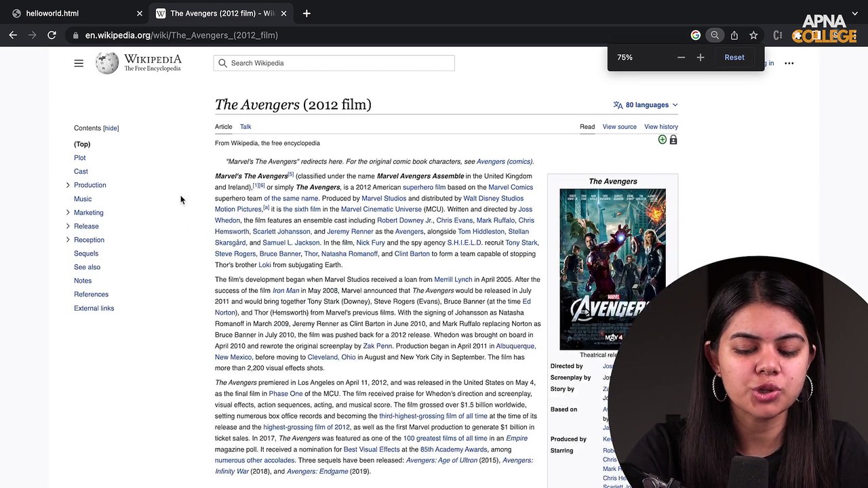
Task: Reset the browser zoom level
Action: 734,58
